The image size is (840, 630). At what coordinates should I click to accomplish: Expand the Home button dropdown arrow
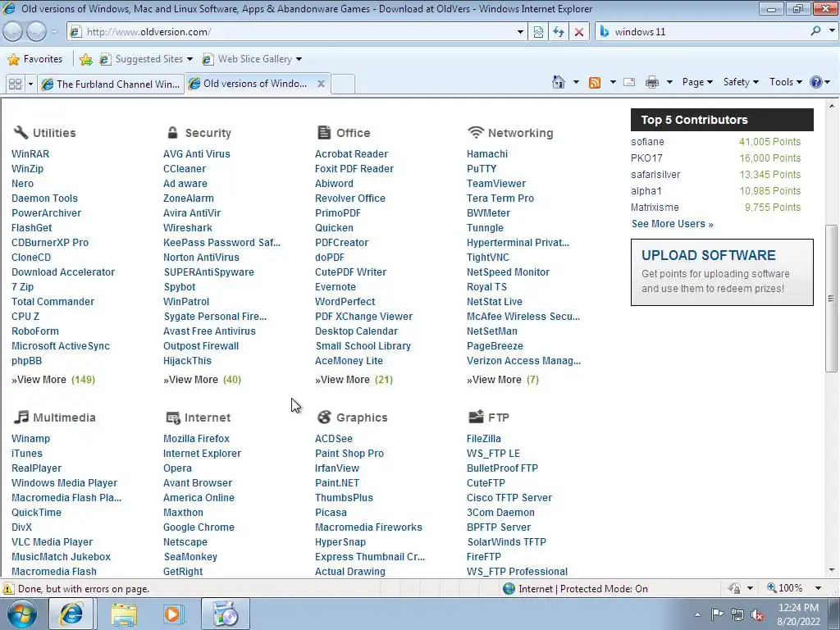click(x=576, y=82)
